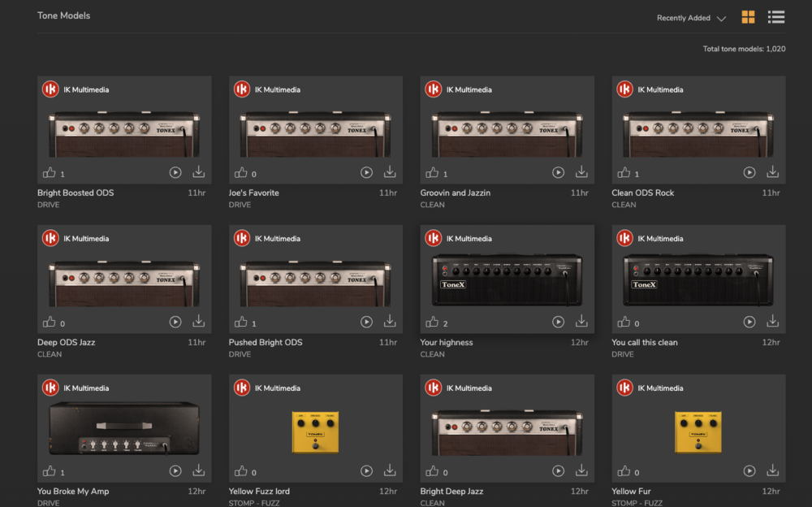This screenshot has width=812, height=507.
Task: Like the Groovin and Jazzin tone model
Action: click(432, 172)
